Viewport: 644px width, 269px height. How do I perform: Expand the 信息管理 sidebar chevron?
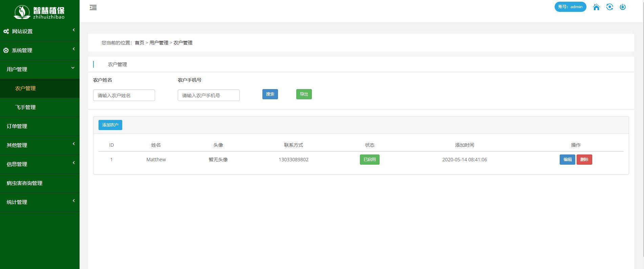[73, 163]
